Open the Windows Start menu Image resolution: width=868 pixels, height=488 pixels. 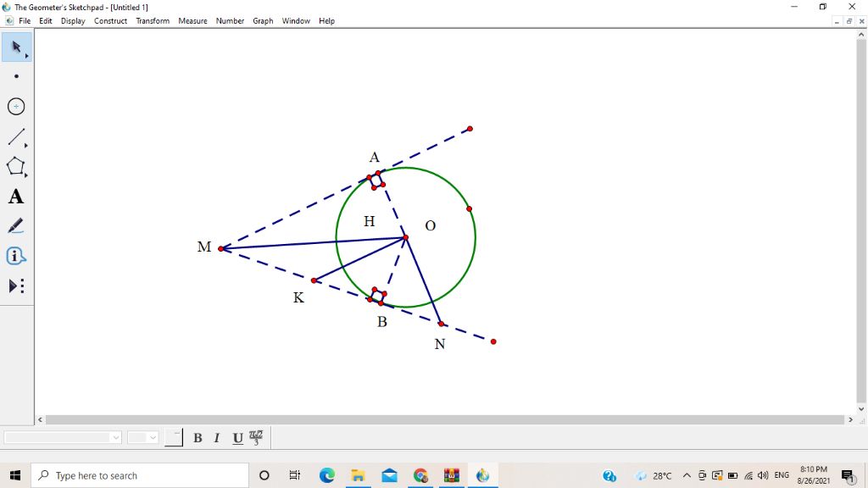[x=15, y=475]
